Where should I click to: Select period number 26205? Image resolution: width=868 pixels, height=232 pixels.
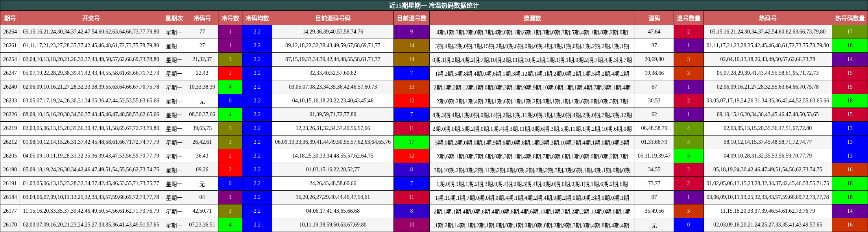10,156
